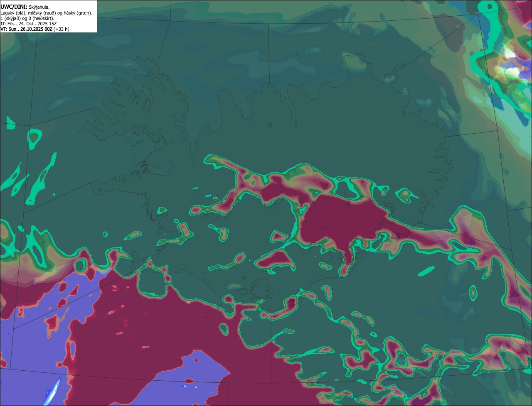Click the initial time 'IT: Fös.. 24. Okt.. 2025 15Z'

click(x=28, y=24)
